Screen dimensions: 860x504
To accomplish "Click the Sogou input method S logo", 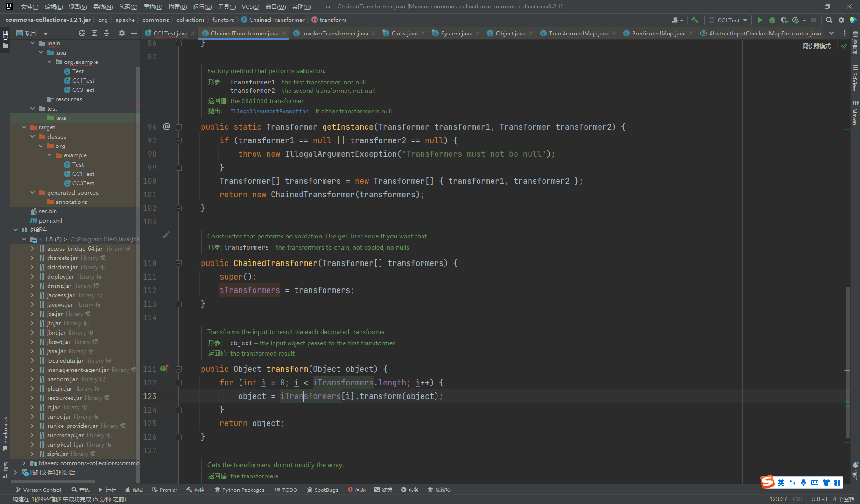I will tap(767, 482).
